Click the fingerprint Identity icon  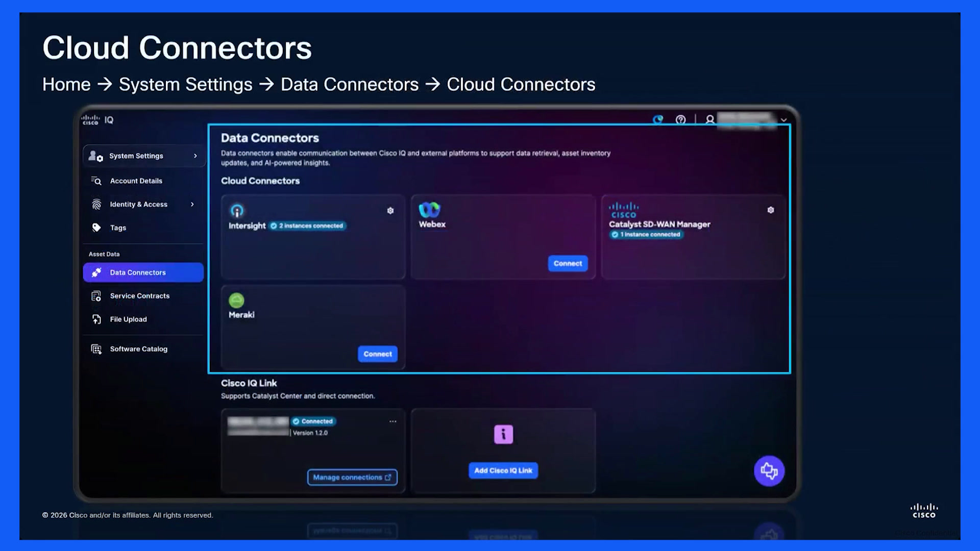96,205
